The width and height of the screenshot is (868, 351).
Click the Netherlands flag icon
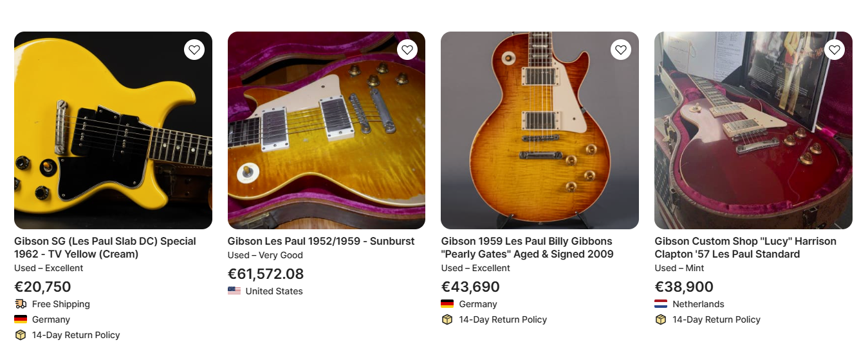(x=661, y=304)
